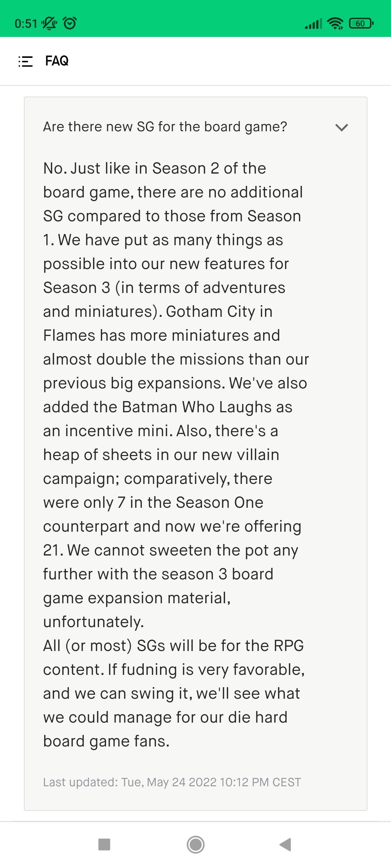This screenshot has height=868, width=391.
Task: Tap the cellular signal strength icon
Action: point(313,24)
